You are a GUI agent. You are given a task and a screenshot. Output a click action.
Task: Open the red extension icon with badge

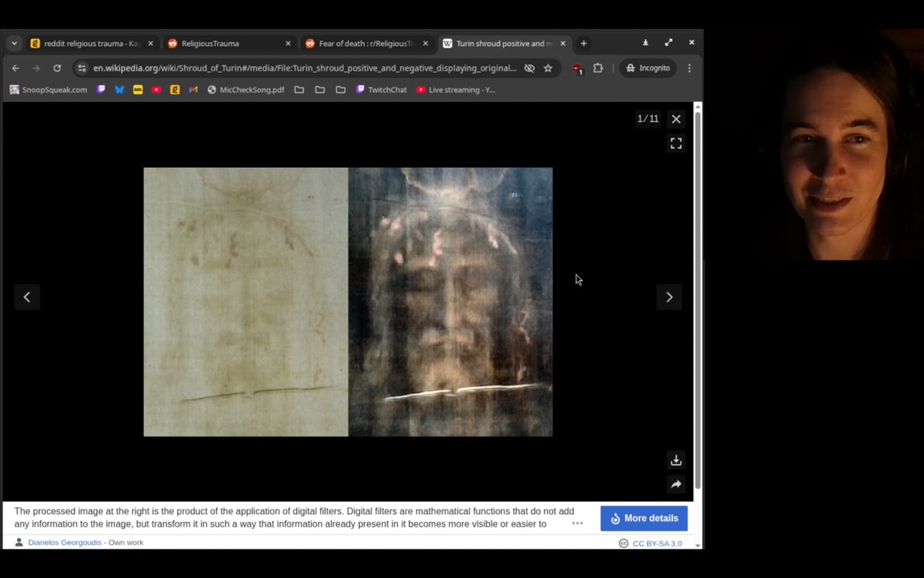(x=577, y=68)
